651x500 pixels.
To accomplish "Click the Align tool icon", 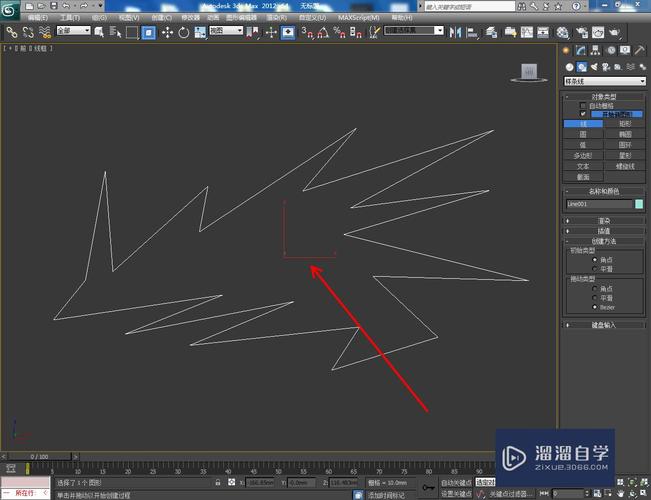I will pos(472,32).
